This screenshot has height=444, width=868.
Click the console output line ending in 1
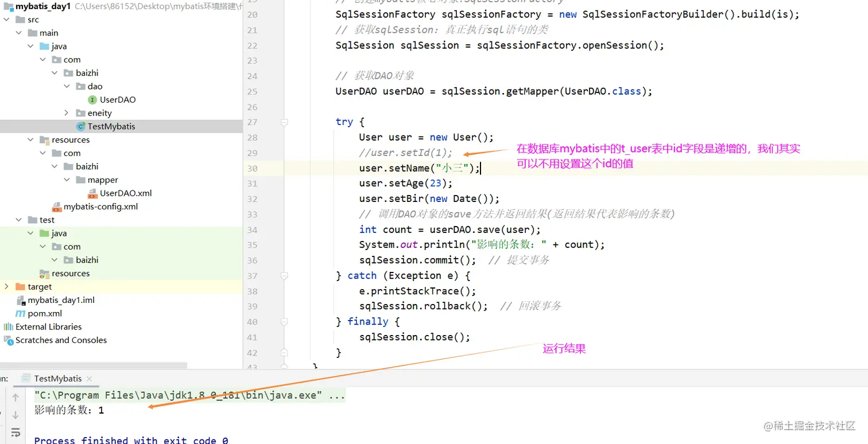click(69, 411)
